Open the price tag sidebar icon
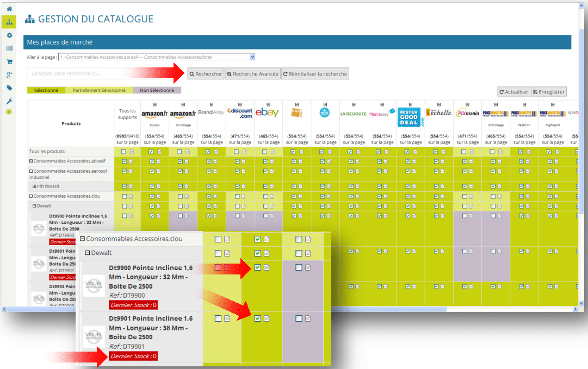 pyautogui.click(x=9, y=88)
